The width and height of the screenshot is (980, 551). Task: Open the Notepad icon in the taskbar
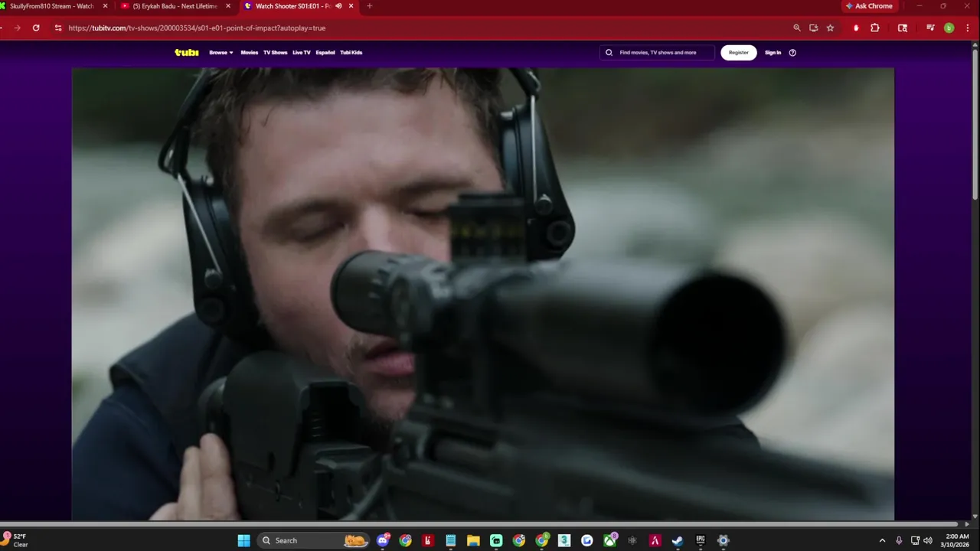click(451, 540)
